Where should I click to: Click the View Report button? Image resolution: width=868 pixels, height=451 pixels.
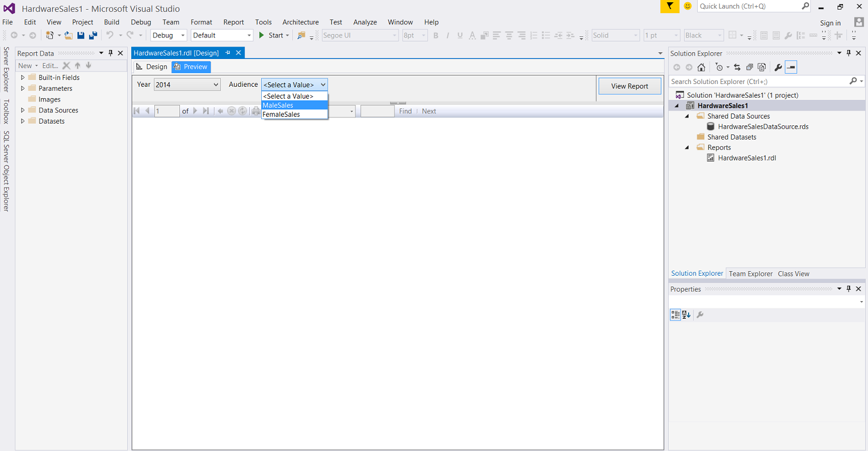coord(630,86)
